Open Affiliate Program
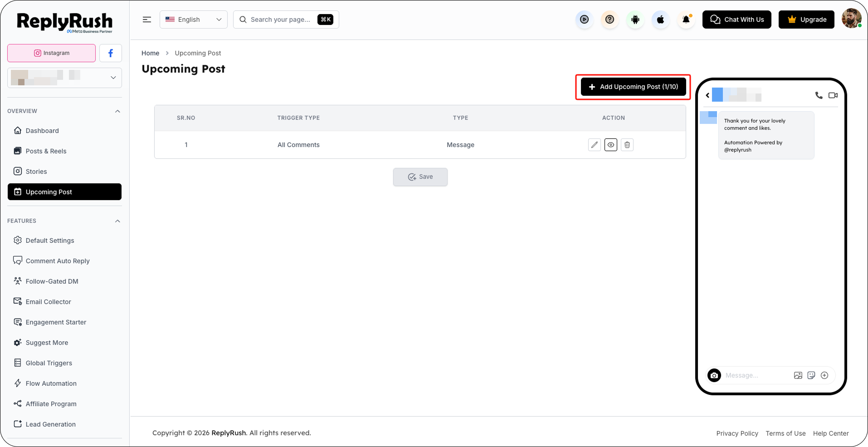 point(64,404)
